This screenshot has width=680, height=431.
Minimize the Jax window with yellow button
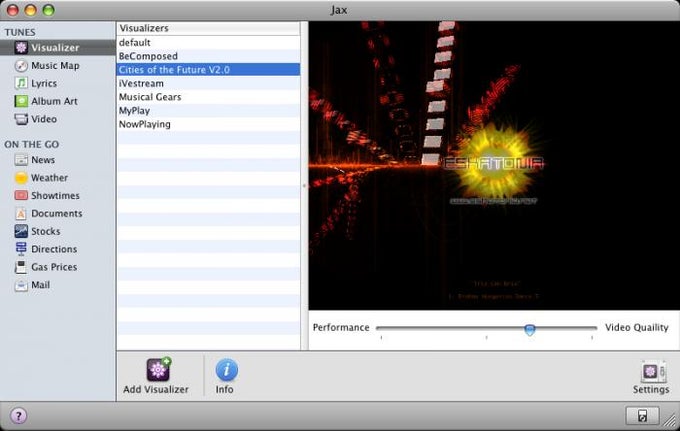(x=31, y=10)
